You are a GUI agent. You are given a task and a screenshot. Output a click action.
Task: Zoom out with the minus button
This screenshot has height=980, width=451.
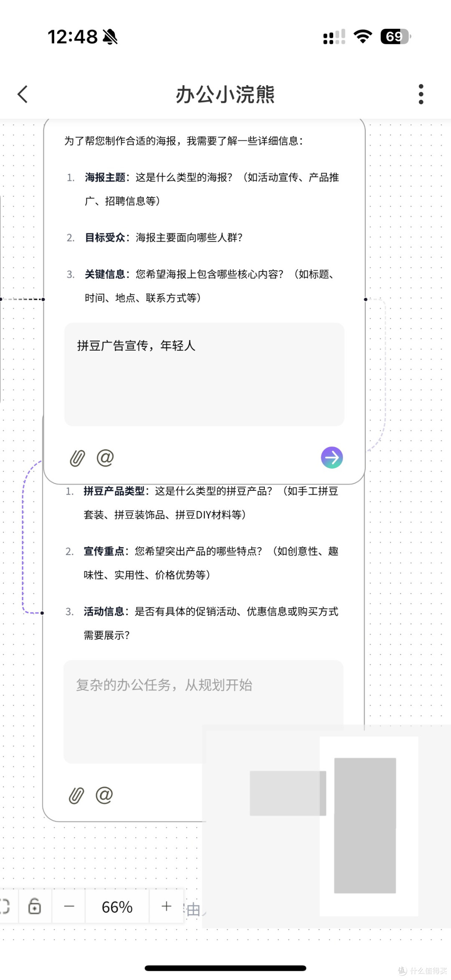69,906
